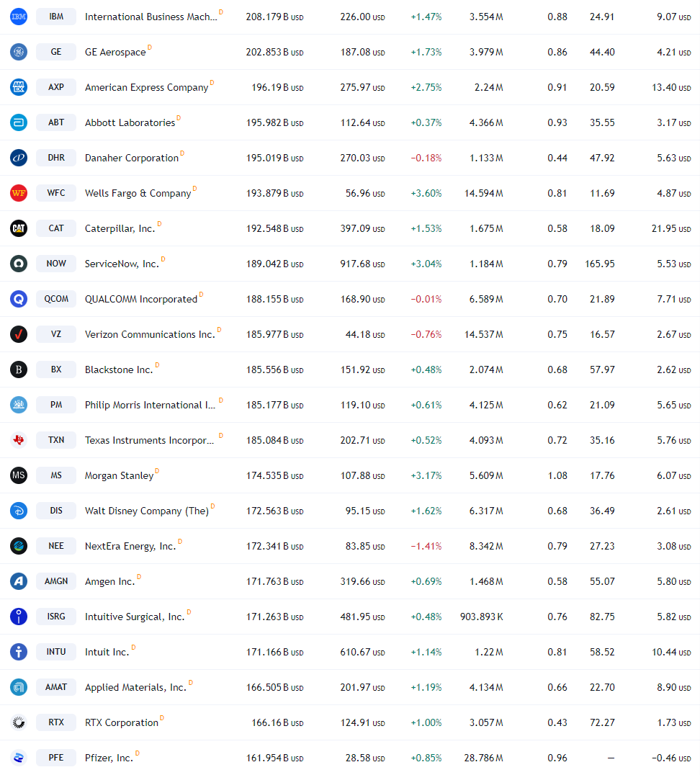Click price cell 917.68 USD

click(x=362, y=264)
